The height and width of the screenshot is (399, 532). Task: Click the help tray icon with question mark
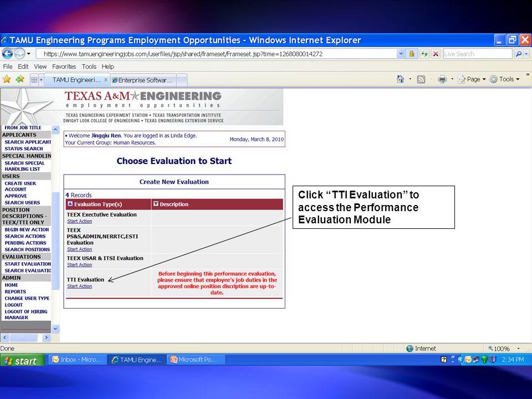[443, 360]
